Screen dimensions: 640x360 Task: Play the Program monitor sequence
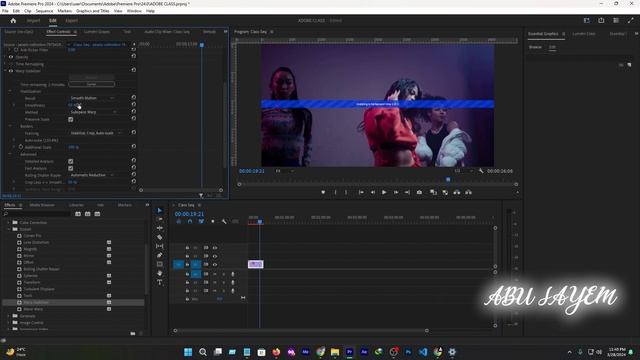click(384, 192)
